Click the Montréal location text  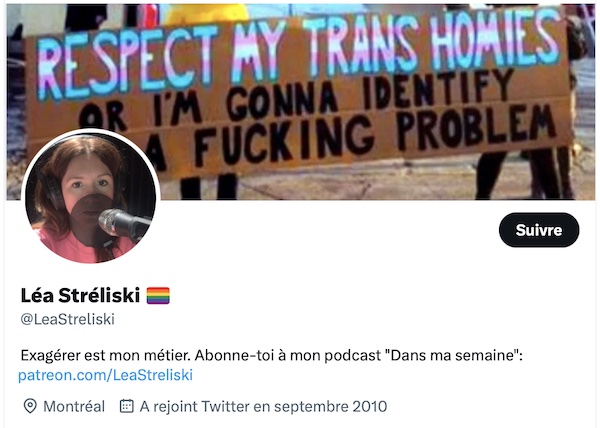point(74,406)
